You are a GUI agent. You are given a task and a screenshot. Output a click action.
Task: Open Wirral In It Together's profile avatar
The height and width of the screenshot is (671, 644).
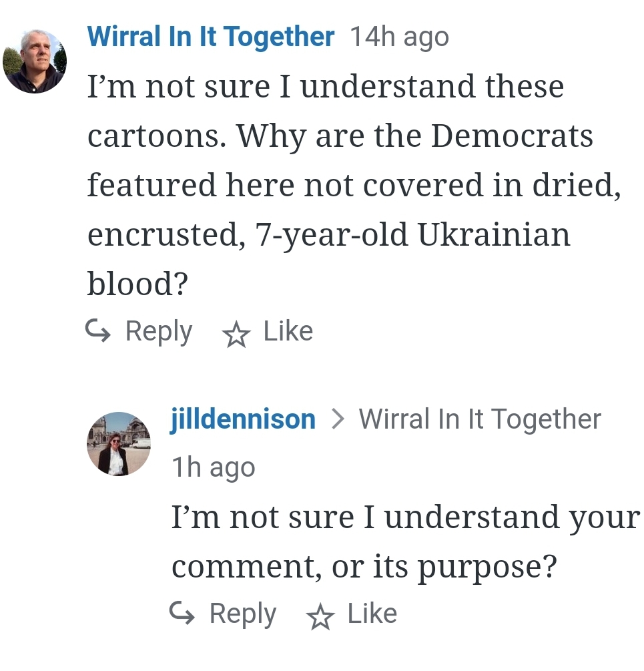pyautogui.click(x=35, y=61)
